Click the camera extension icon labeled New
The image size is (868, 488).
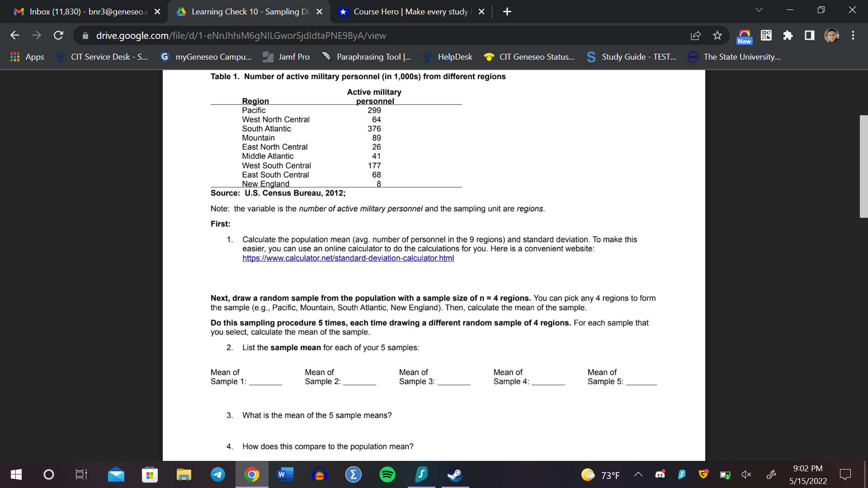(x=744, y=35)
